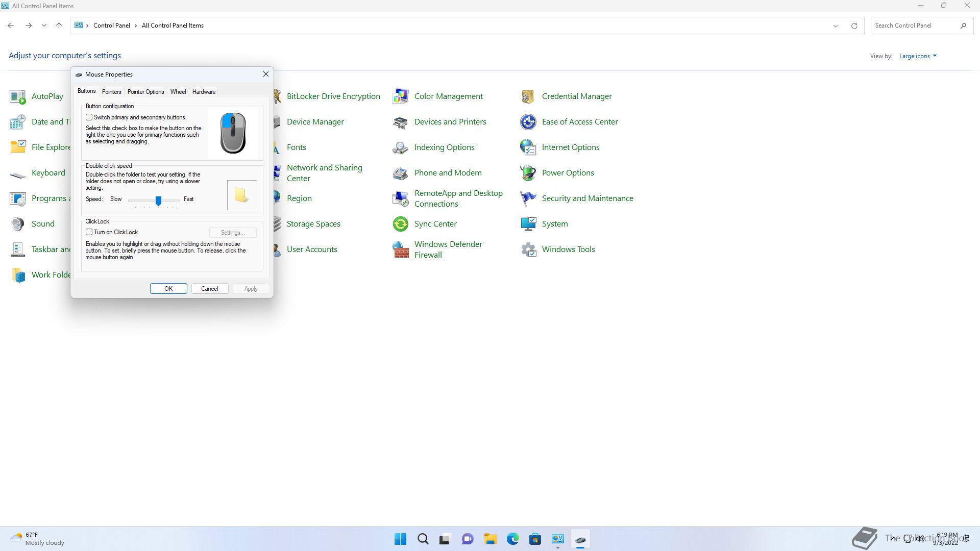Open the Color Management icon
The image size is (980, 551).
tap(401, 96)
